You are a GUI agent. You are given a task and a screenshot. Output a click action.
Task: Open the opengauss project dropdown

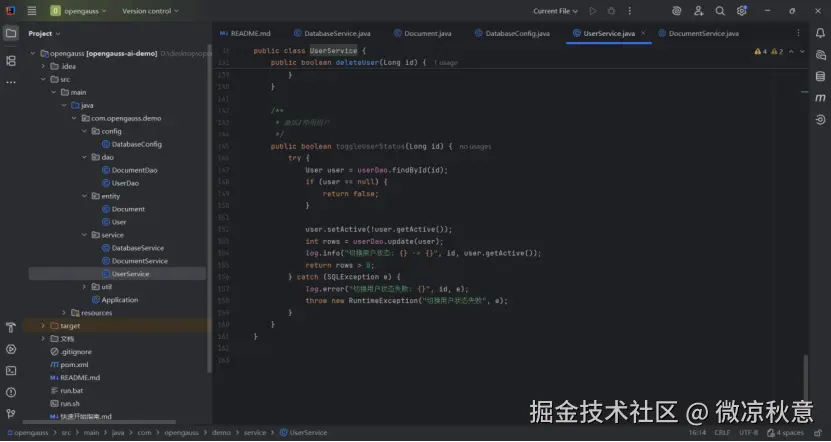point(78,11)
